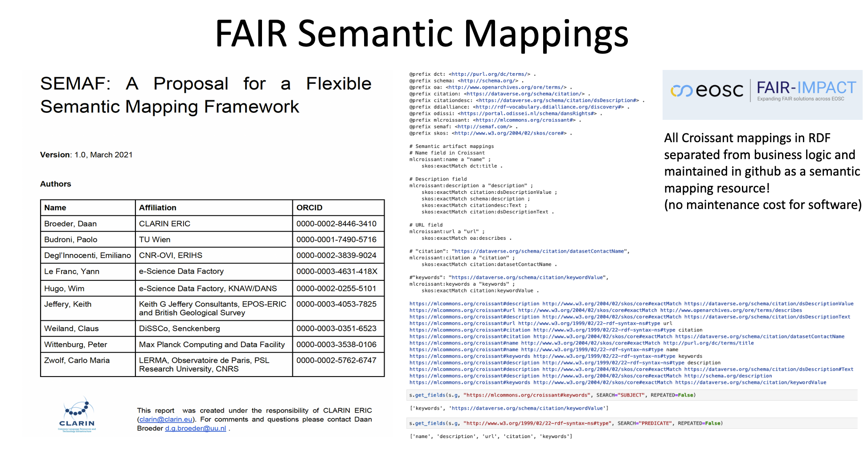Viewport: 868px width, 455px height.
Task: Click the EOSC logo
Action: 707,90
